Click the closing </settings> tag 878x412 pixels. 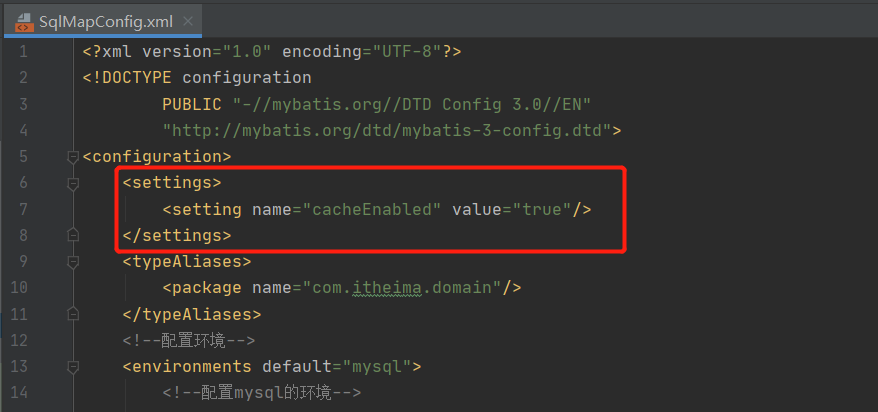177,236
